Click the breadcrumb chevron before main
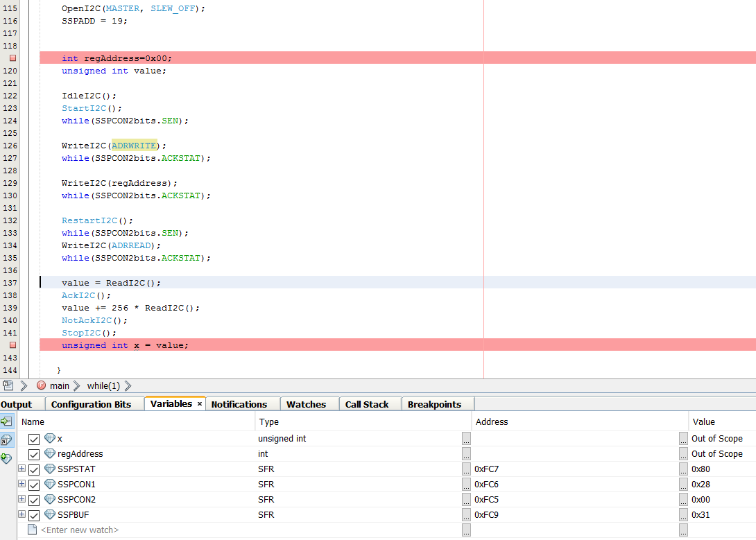This screenshot has height=540, width=756. (x=24, y=385)
